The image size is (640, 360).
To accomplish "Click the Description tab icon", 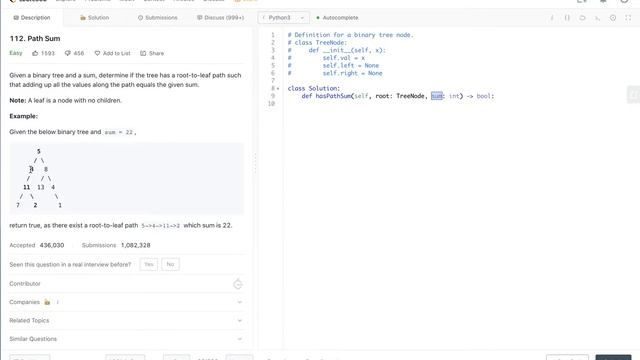I will tap(16, 18).
